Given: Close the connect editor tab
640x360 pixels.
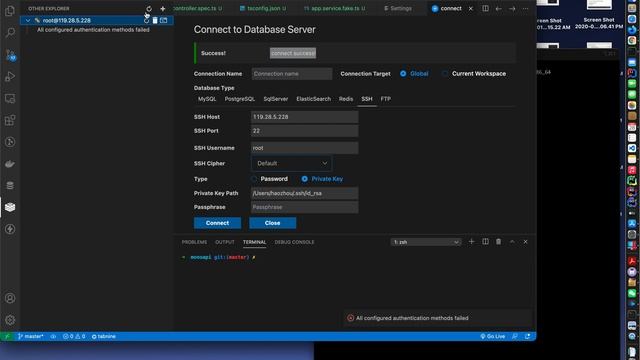Looking at the screenshot, I should click(x=471, y=8).
